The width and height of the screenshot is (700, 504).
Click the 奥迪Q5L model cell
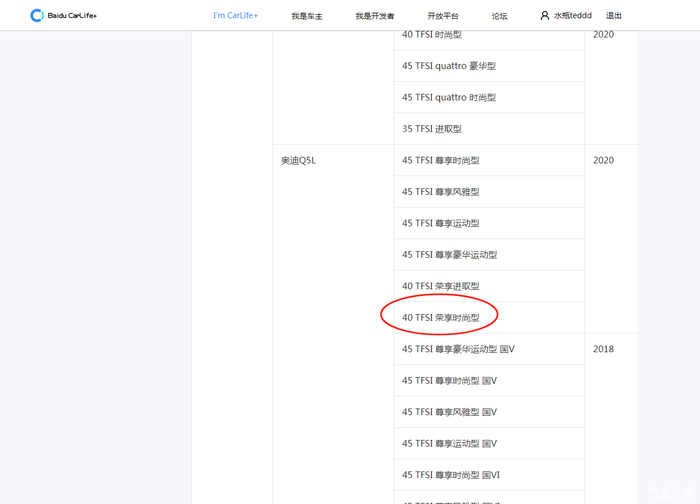[298, 160]
